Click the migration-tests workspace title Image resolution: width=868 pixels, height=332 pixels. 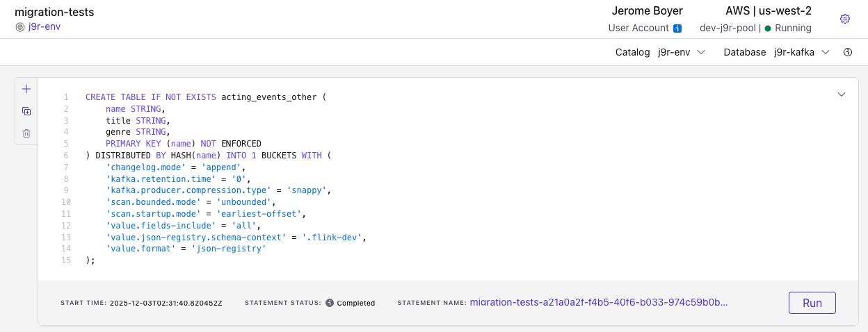(x=54, y=12)
